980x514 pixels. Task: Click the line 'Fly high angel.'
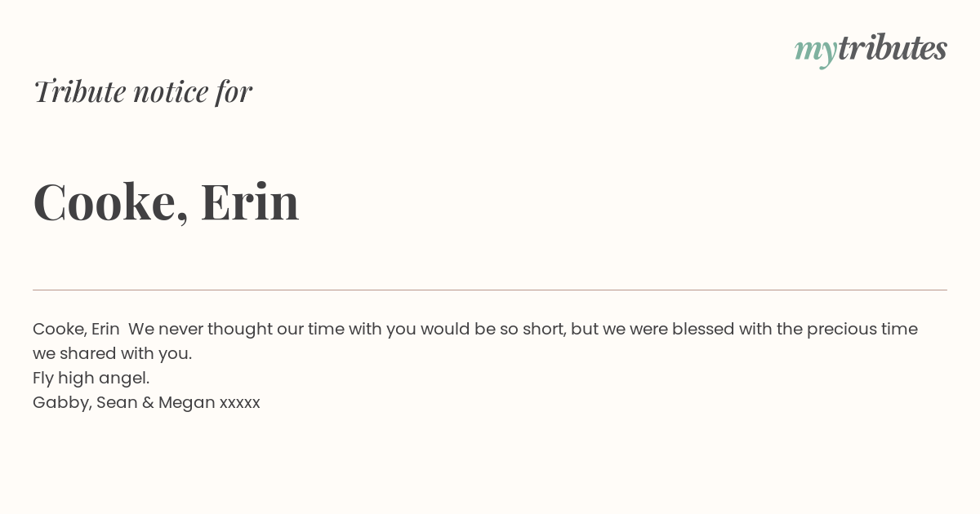(91, 378)
